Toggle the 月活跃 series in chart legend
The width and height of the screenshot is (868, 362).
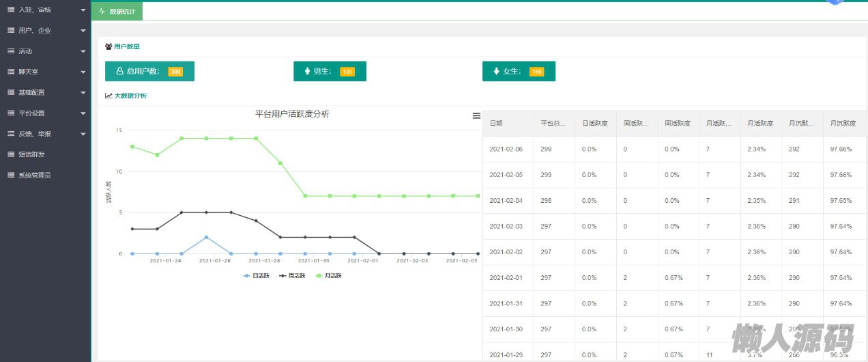pyautogui.click(x=329, y=276)
